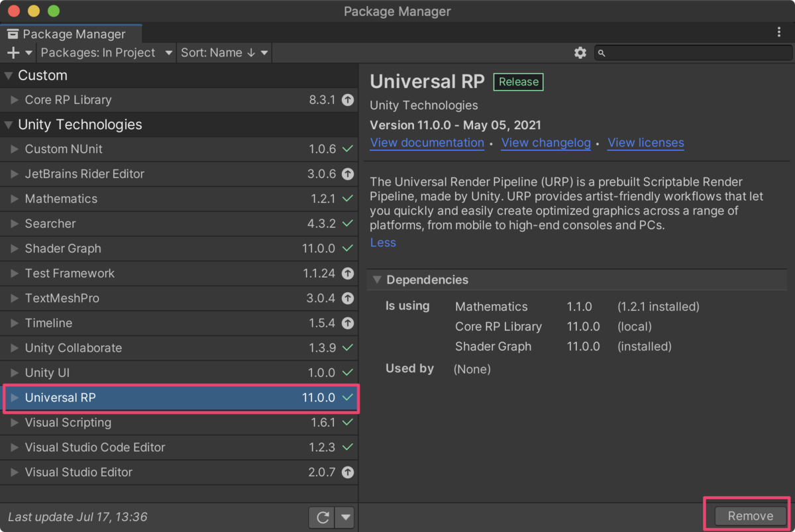Click the Last update status text

pyautogui.click(x=78, y=517)
